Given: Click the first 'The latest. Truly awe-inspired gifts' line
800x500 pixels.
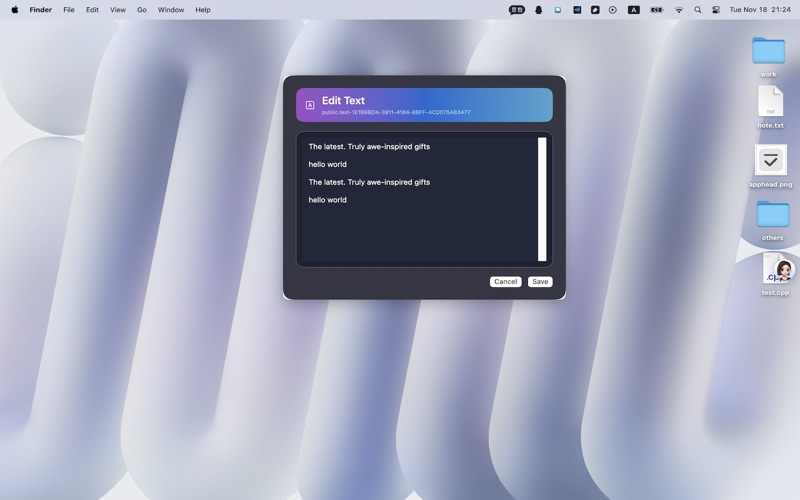Looking at the screenshot, I should click(x=369, y=146).
